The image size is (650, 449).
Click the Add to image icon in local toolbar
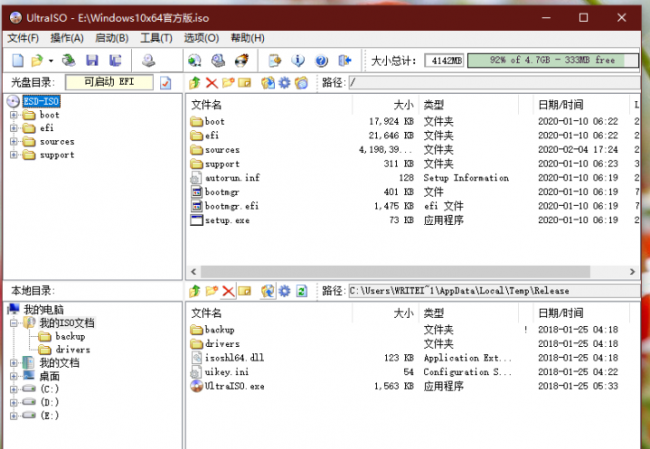(268, 291)
